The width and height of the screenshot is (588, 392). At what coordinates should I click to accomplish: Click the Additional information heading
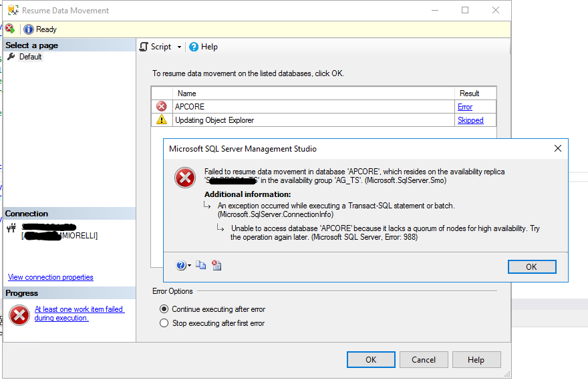(x=247, y=194)
